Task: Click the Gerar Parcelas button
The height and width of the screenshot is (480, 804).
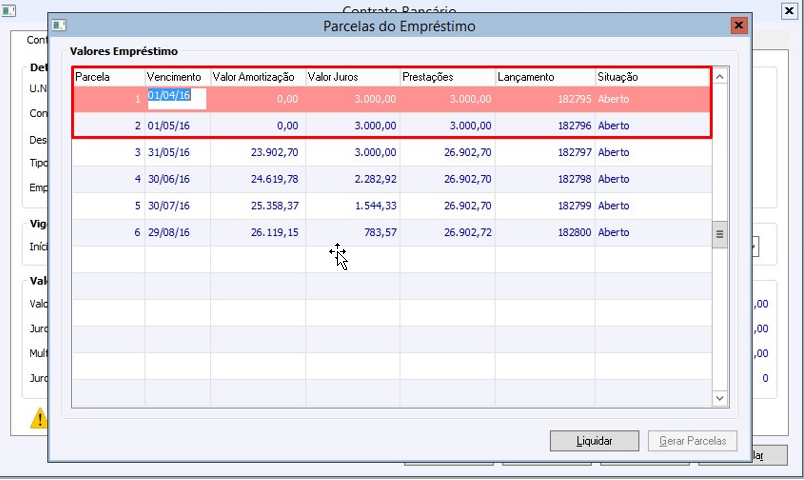Action: (693, 441)
